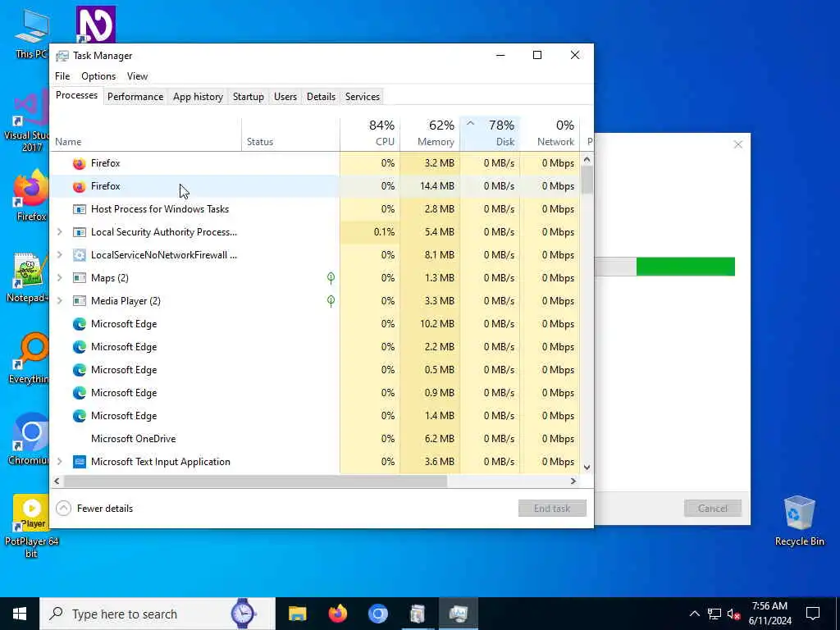Select the Recycle Bin desktop icon
840x630 pixels.
(799, 521)
